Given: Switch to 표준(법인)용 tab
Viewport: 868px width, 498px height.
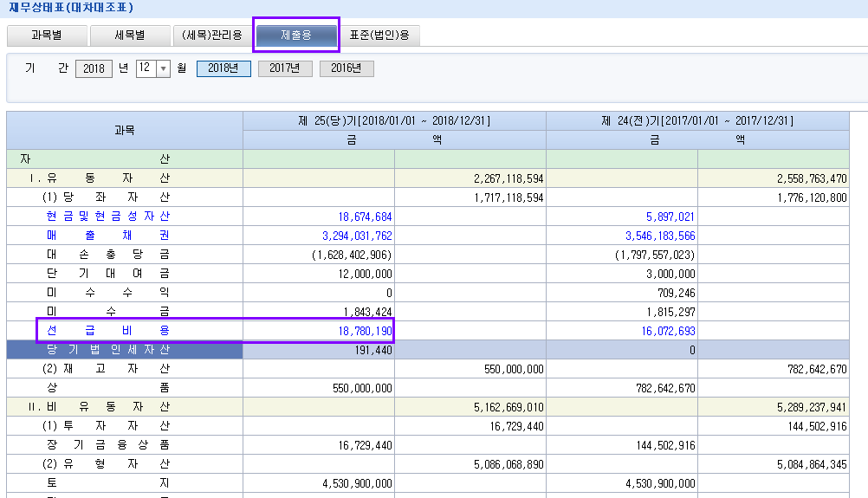Looking at the screenshot, I should click(x=379, y=36).
